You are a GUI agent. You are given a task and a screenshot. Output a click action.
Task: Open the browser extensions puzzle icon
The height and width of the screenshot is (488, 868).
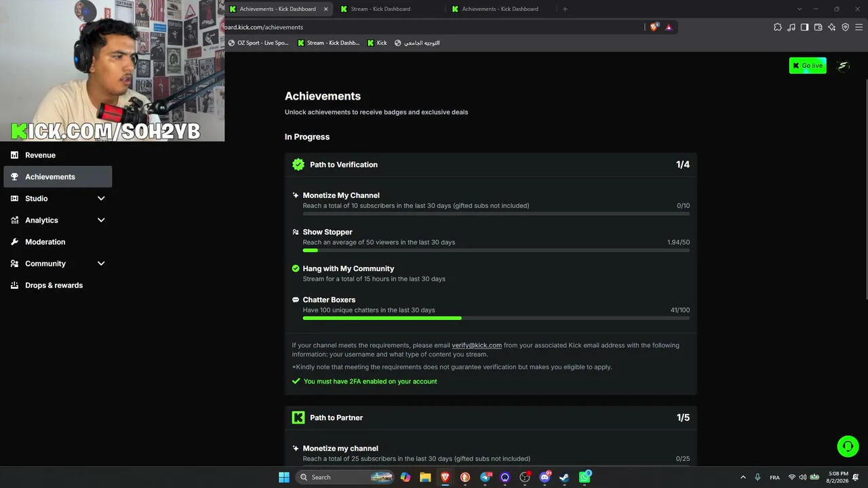(778, 27)
